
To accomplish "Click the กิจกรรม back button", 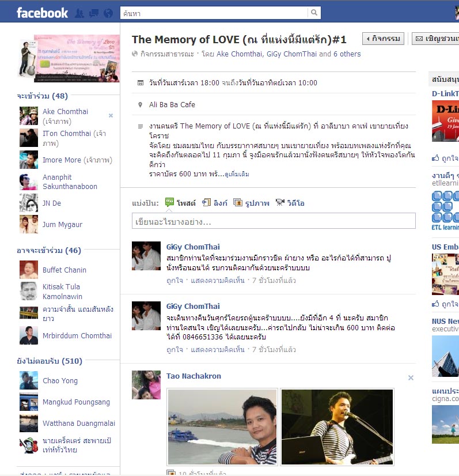I will [x=383, y=39].
